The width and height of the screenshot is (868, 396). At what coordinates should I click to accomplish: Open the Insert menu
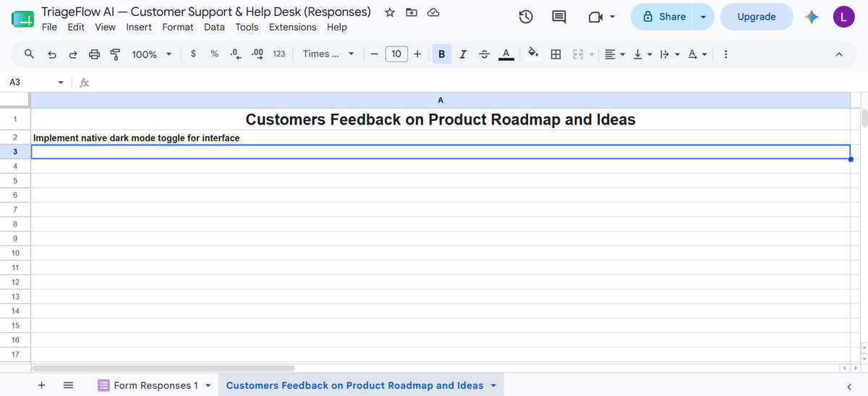pos(139,27)
